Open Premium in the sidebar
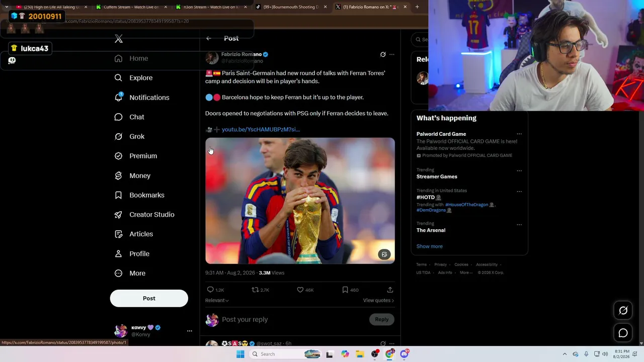This screenshot has width=644, height=362. click(136, 156)
